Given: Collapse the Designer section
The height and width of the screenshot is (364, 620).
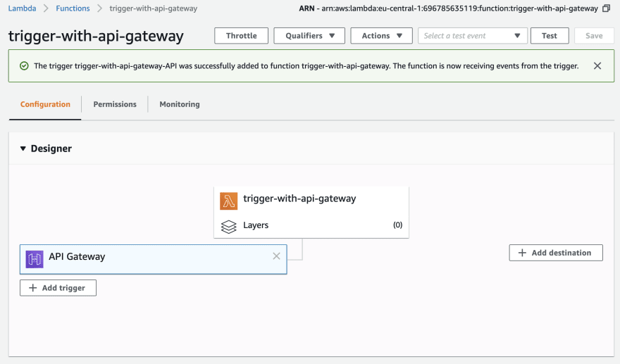Looking at the screenshot, I should 23,149.
